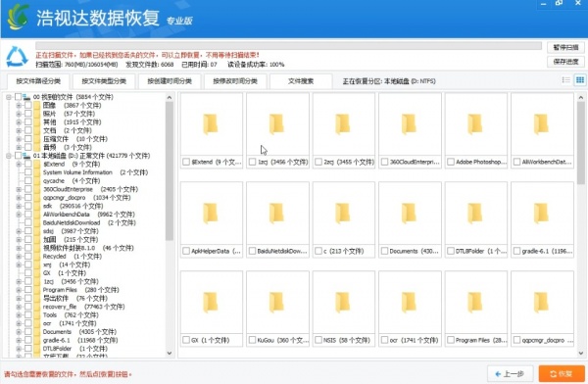Expand the sdk tree node
The width and height of the screenshot is (588, 384).
click(x=19, y=206)
